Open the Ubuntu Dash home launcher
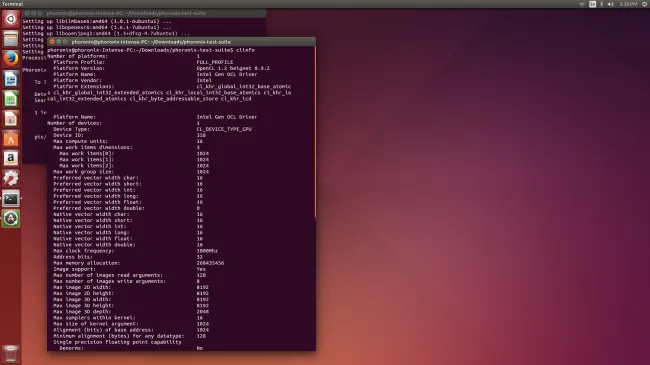650x365 pixels. 11,19
